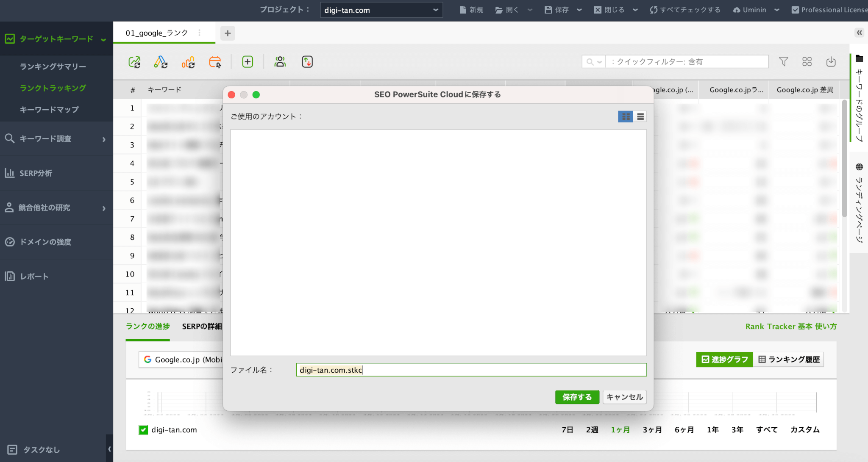Image resolution: width=868 pixels, height=462 pixels.
Task: Switch dialog to list view
Action: pyautogui.click(x=640, y=116)
